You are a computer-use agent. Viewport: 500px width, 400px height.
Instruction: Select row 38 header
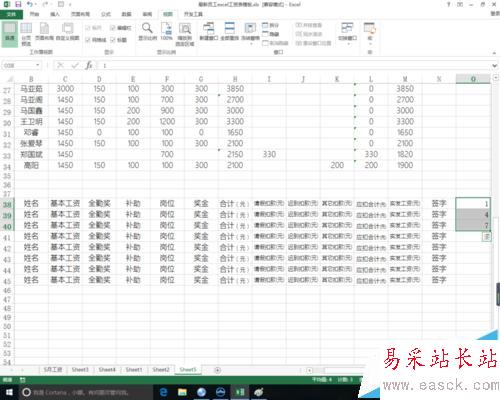coord(7,204)
